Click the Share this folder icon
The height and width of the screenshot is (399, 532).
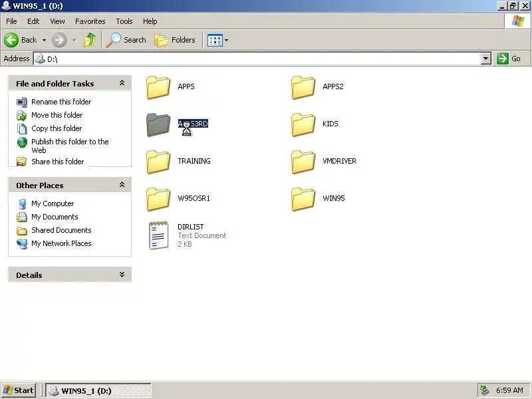[x=22, y=162]
